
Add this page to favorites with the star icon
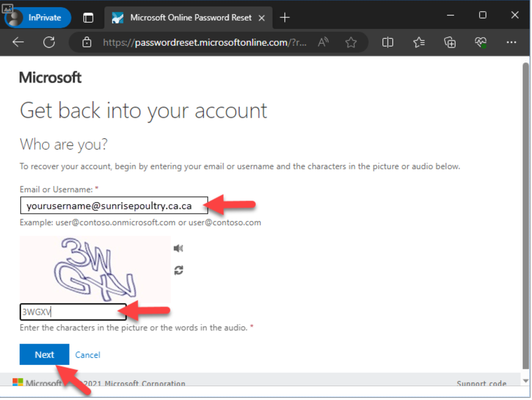[351, 43]
